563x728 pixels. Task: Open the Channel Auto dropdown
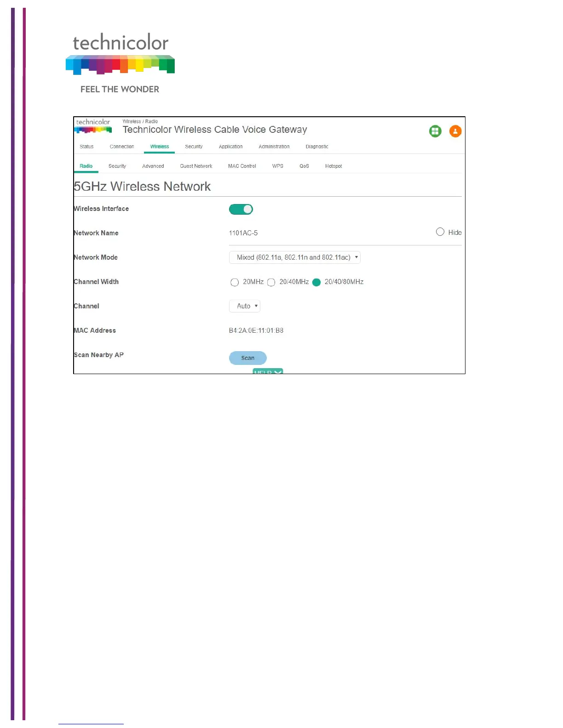245,306
